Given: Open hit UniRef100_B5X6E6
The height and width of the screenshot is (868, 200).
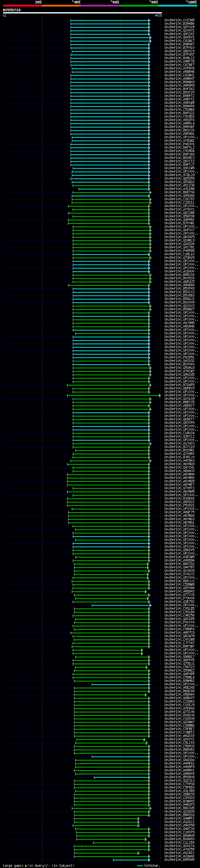Looking at the screenshot, I should click(x=179, y=295).
